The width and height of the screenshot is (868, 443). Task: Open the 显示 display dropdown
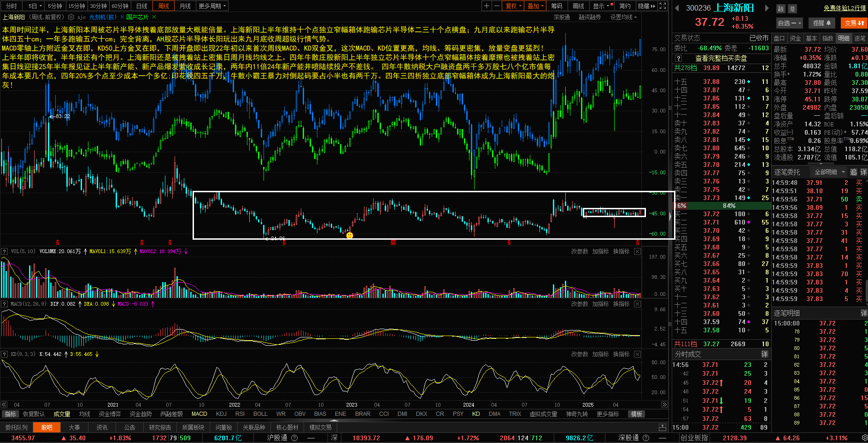pos(602,6)
